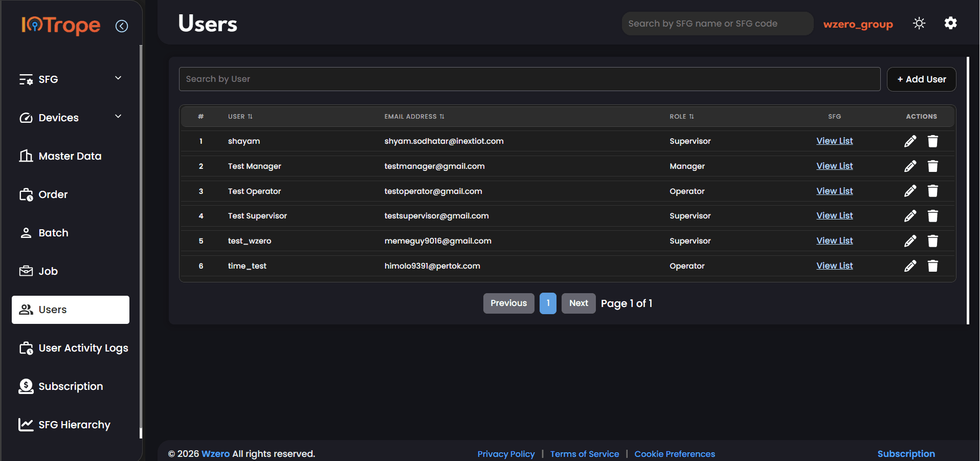Focus the Search by User field
Screen dimensions: 980x461
[x=529, y=79]
